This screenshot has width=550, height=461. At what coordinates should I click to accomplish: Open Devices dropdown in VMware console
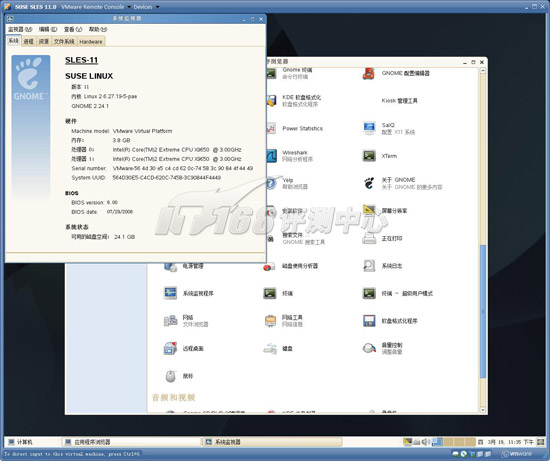coord(146,7)
